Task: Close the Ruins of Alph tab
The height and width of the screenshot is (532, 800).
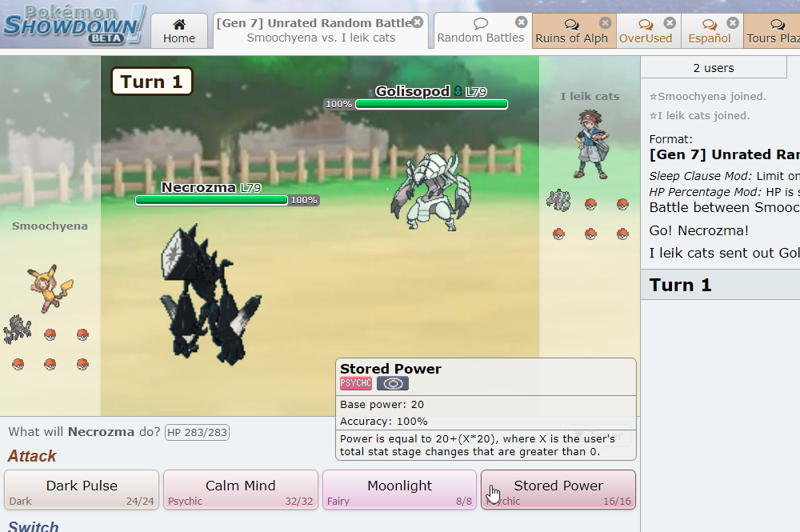Action: tap(605, 22)
